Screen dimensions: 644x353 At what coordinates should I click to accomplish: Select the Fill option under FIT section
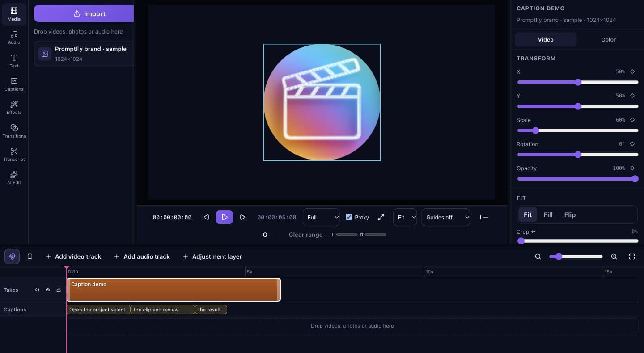[548, 214]
